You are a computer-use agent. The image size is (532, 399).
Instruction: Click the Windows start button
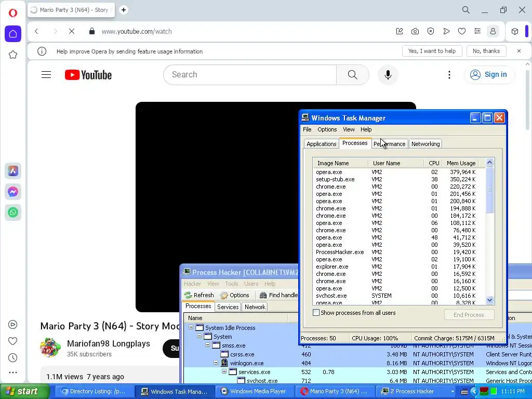[24, 392]
